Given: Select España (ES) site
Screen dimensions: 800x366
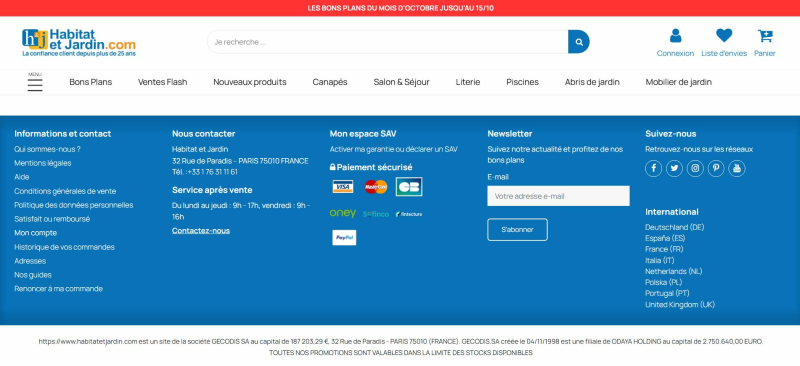Looking at the screenshot, I should pyautogui.click(x=665, y=238).
